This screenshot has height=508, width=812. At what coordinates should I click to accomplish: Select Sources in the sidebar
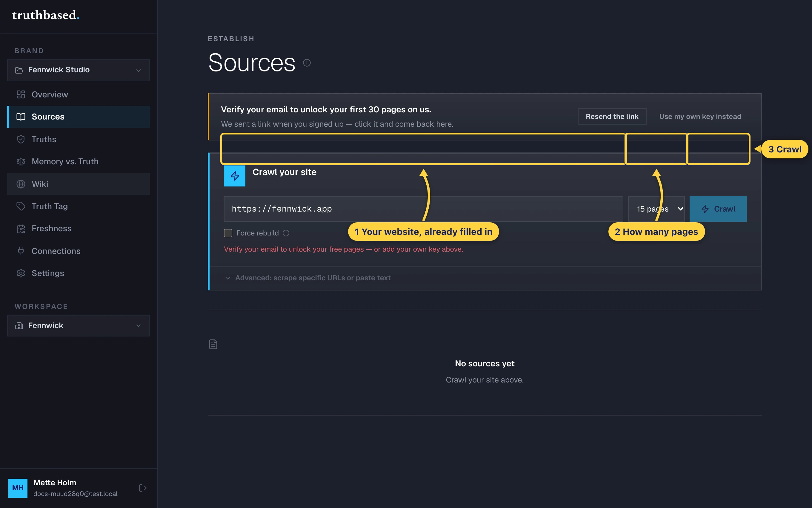[79, 117]
